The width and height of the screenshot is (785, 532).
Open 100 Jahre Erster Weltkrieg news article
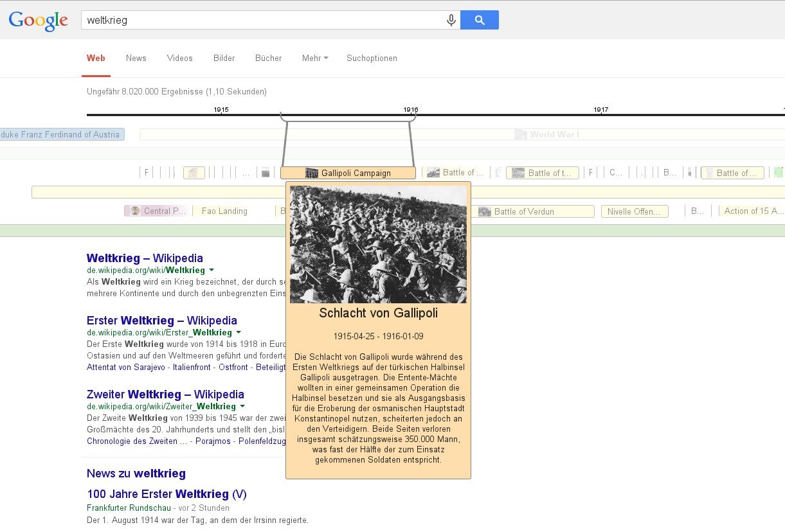click(167, 494)
